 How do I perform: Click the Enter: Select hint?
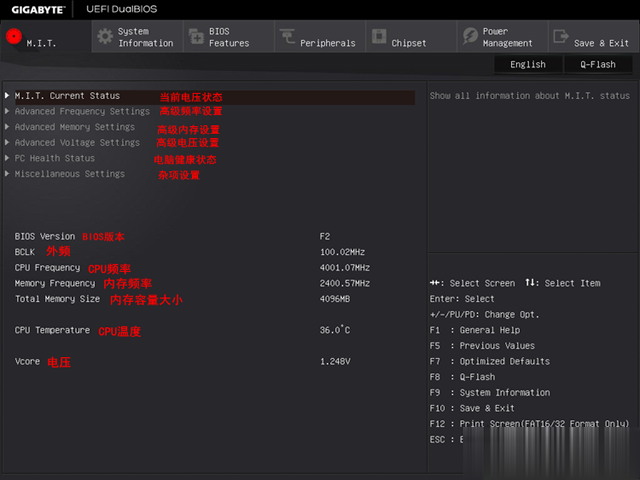click(462, 299)
